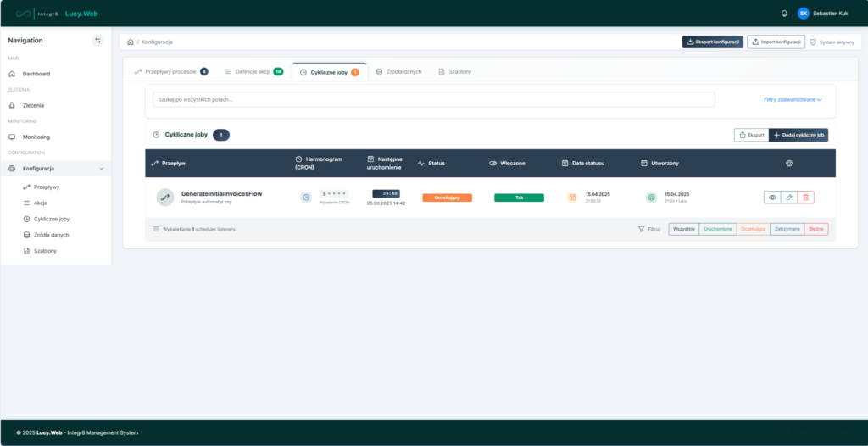Filter by Wszystkie status

684,229
